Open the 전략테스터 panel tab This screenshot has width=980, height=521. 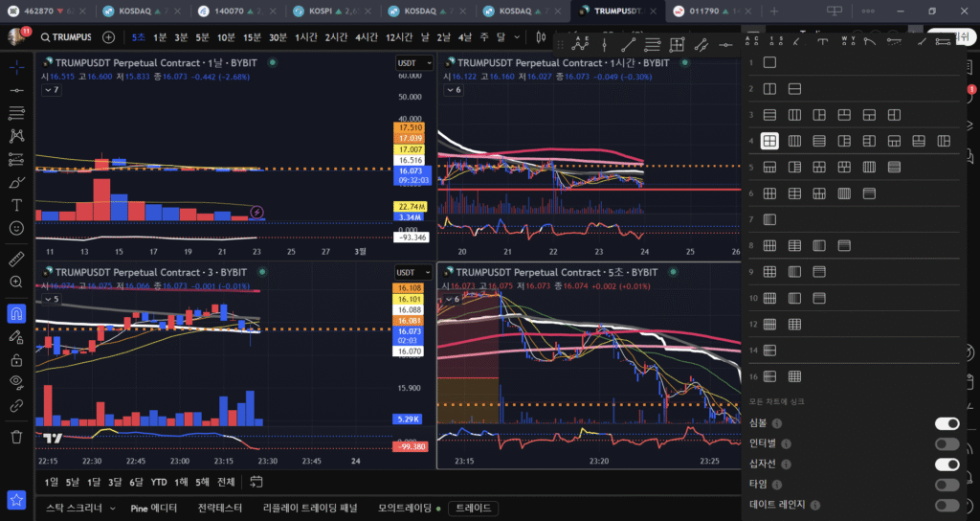tap(220, 508)
